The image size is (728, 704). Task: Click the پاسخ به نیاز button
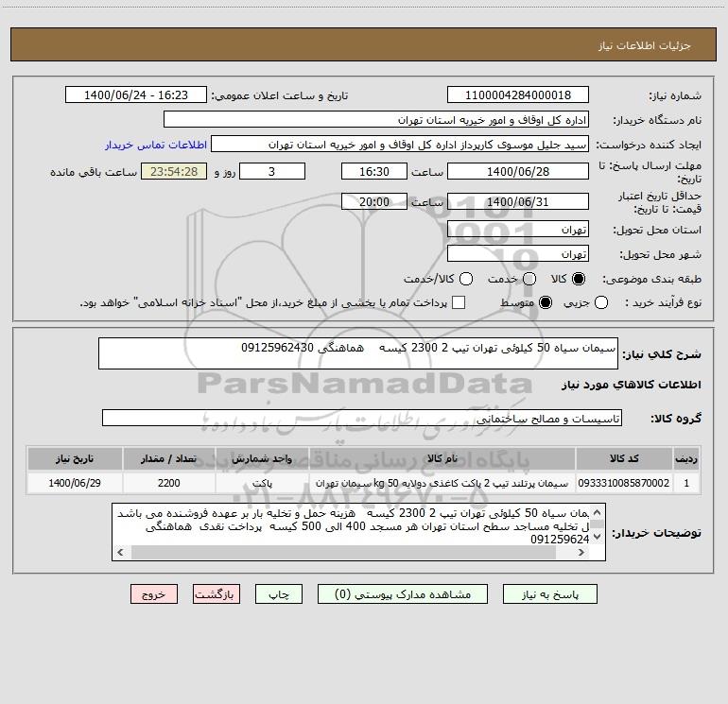point(550,594)
